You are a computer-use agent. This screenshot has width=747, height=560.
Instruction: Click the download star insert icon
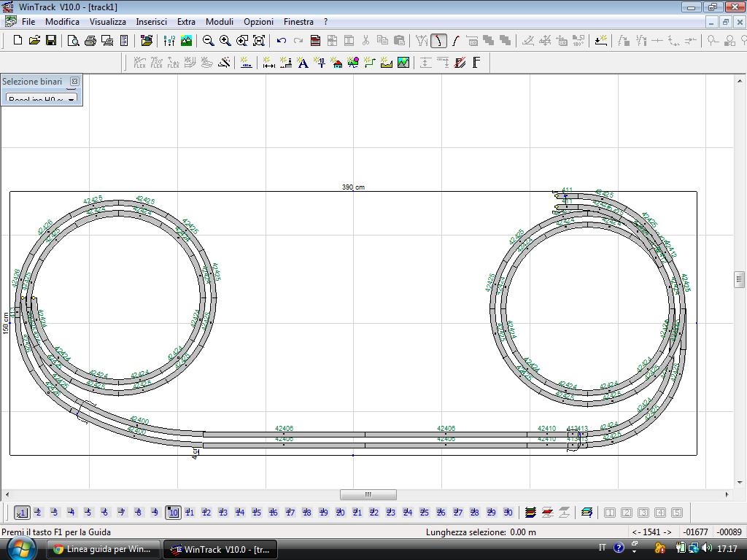tap(601, 41)
